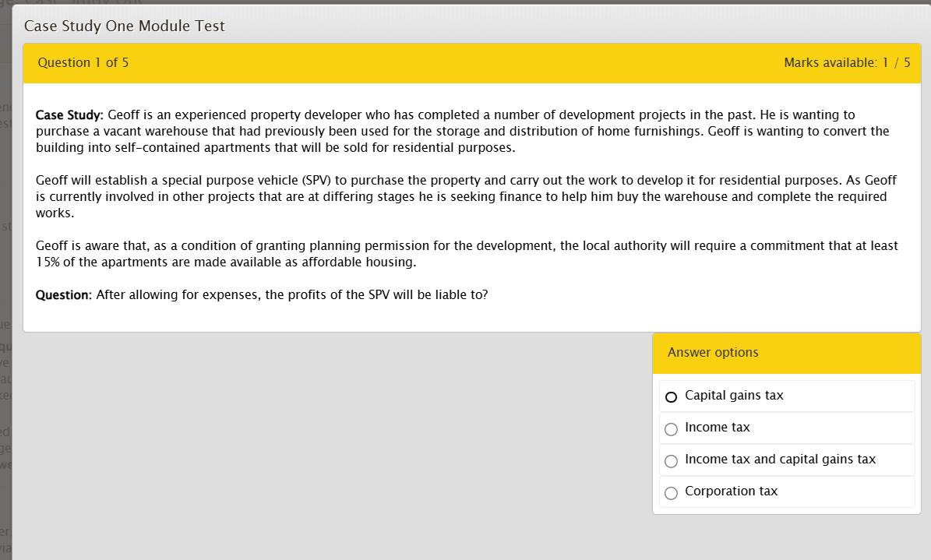The width and height of the screenshot is (931, 560).
Task: Click the 'Capital gains tax' label text
Action: pos(734,396)
